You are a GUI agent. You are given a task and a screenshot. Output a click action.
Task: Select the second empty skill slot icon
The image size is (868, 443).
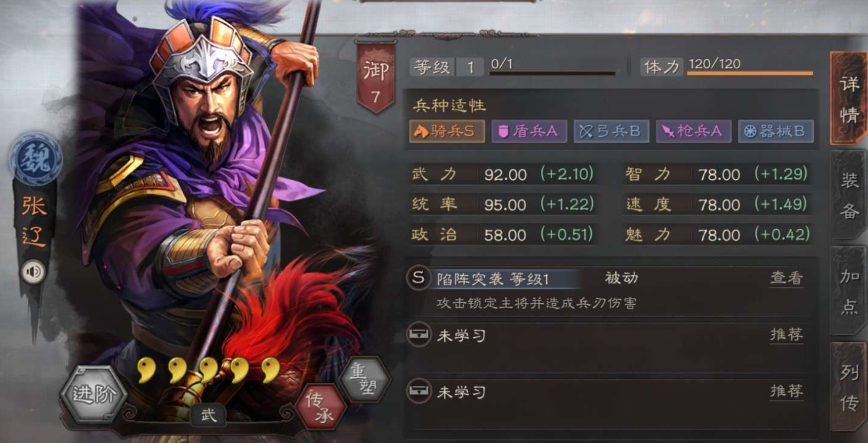click(x=419, y=392)
